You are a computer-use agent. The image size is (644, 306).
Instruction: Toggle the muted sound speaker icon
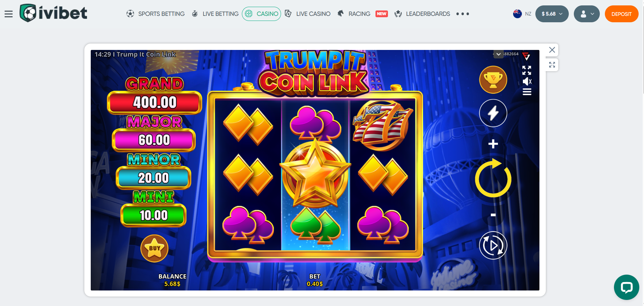(x=527, y=81)
